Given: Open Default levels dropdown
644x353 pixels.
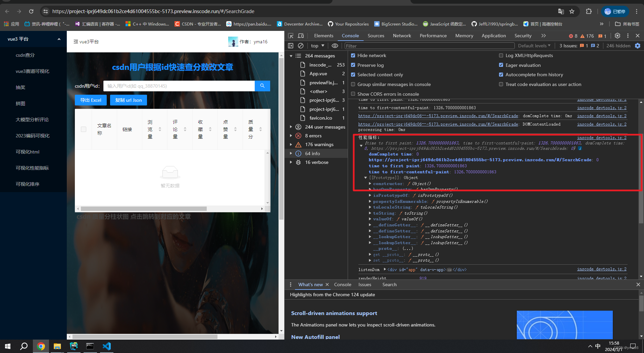Looking at the screenshot, I should click(534, 46).
